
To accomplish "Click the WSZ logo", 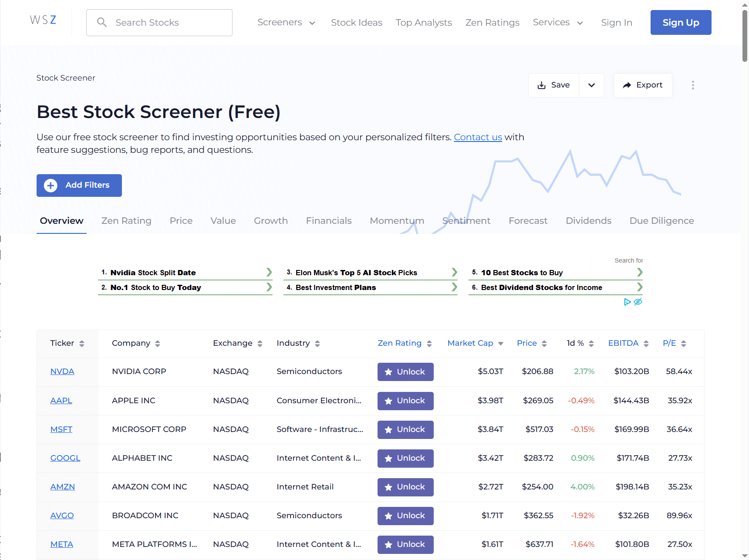I will (43, 19).
